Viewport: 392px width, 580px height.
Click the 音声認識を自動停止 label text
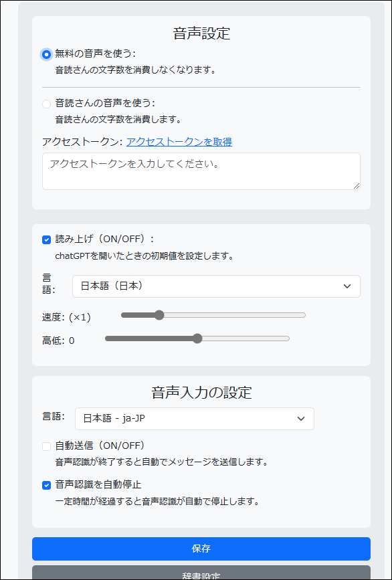coord(98,484)
